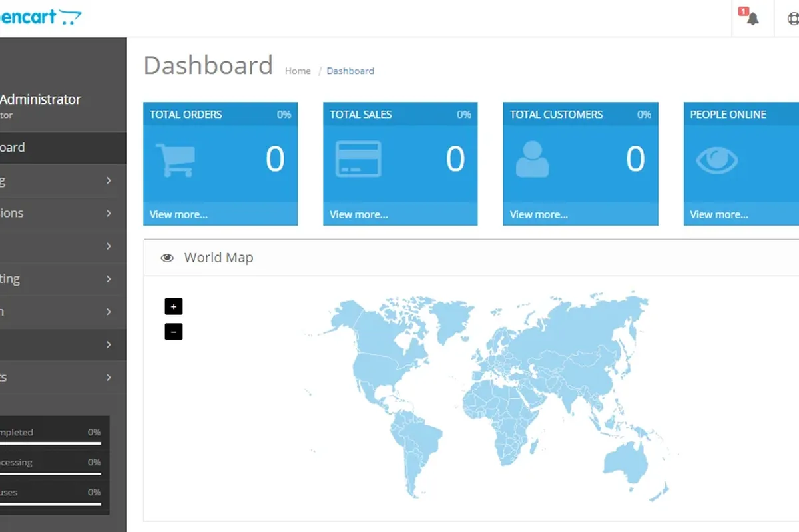Viewport: 799px width, 532px height.
Task: Click the TOTAL ORDERS tile heading
Action: click(x=186, y=115)
